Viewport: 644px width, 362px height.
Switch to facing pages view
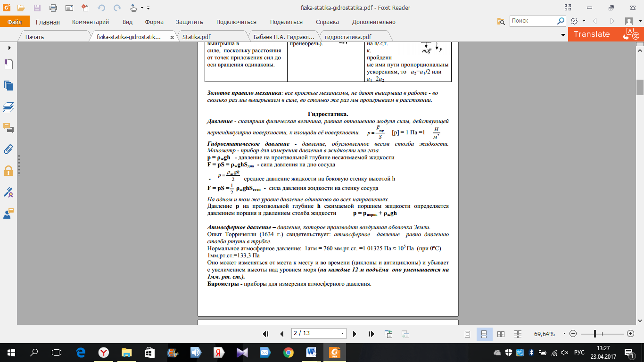pyautogui.click(x=501, y=334)
